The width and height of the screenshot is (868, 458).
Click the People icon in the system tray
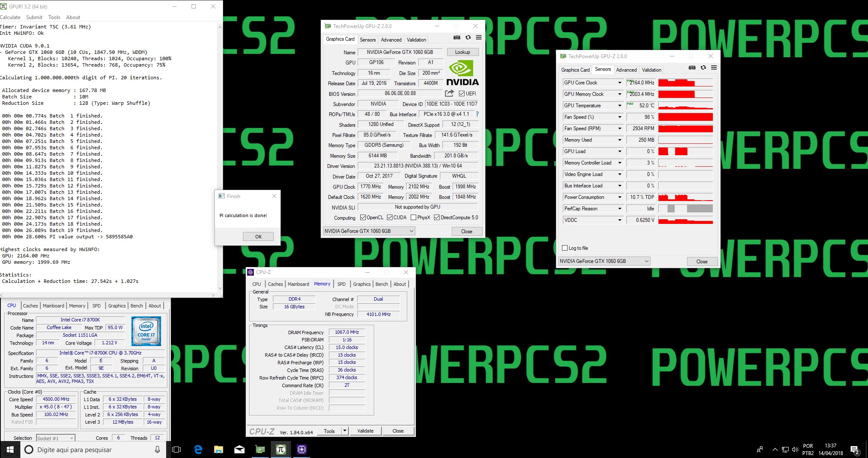coord(760,450)
